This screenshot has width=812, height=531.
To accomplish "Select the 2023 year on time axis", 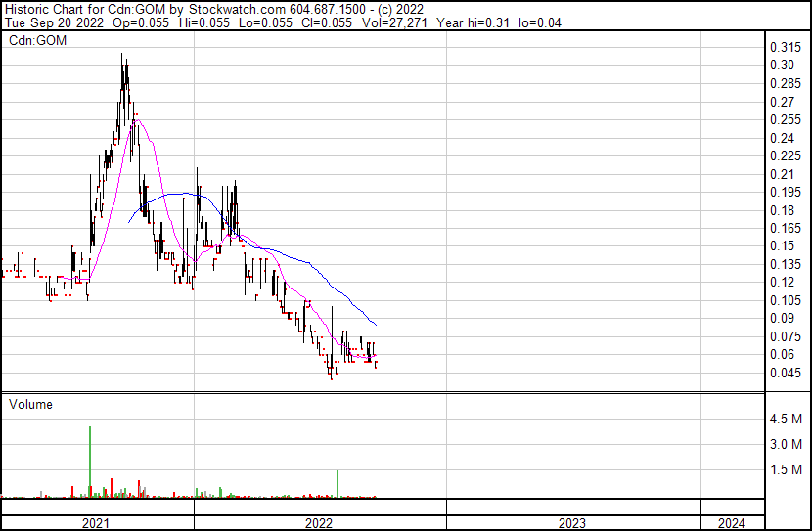I will [x=572, y=523].
